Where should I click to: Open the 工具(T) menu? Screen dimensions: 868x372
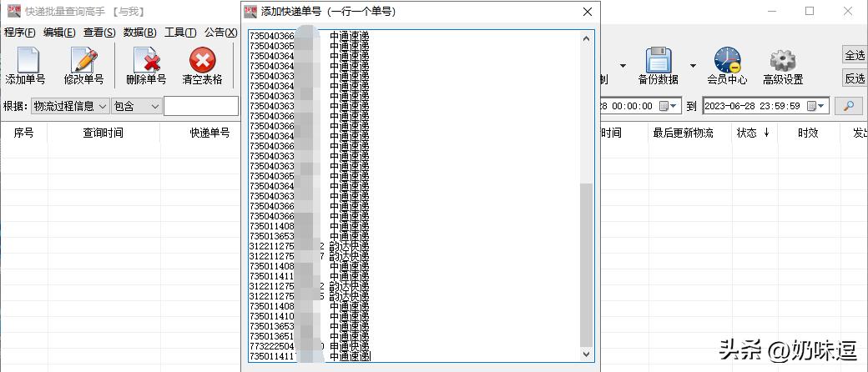tap(180, 33)
